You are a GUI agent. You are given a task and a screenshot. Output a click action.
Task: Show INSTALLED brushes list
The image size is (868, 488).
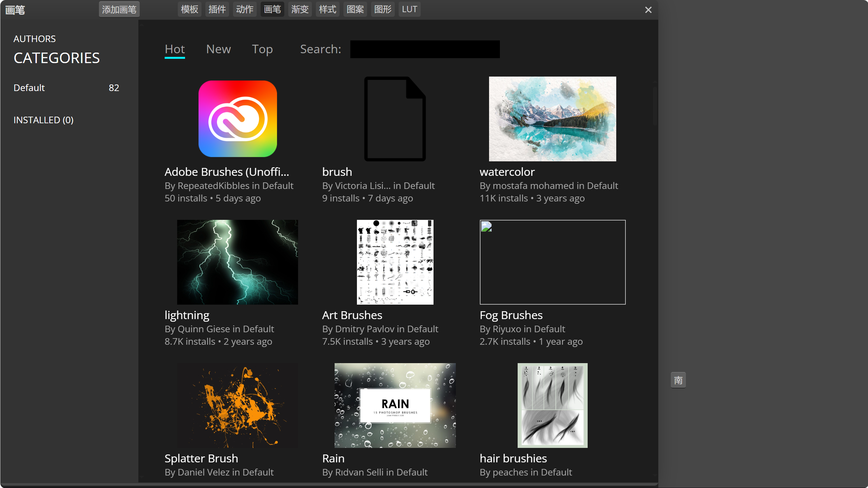tap(43, 120)
